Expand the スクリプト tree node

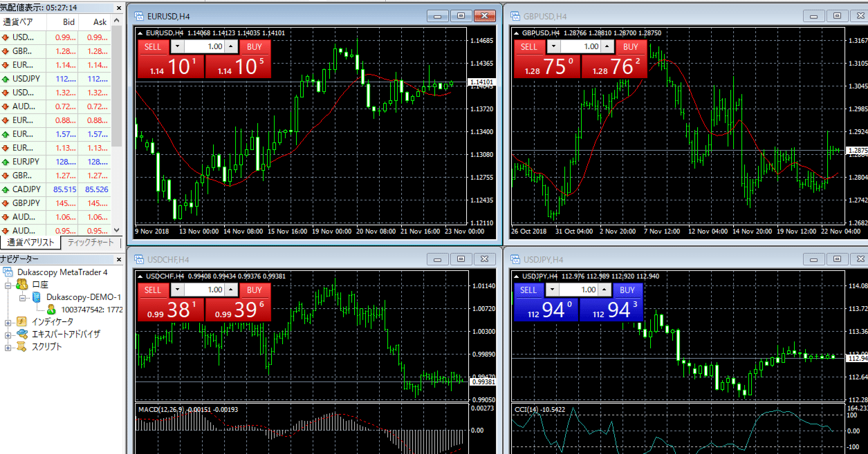click(x=8, y=347)
